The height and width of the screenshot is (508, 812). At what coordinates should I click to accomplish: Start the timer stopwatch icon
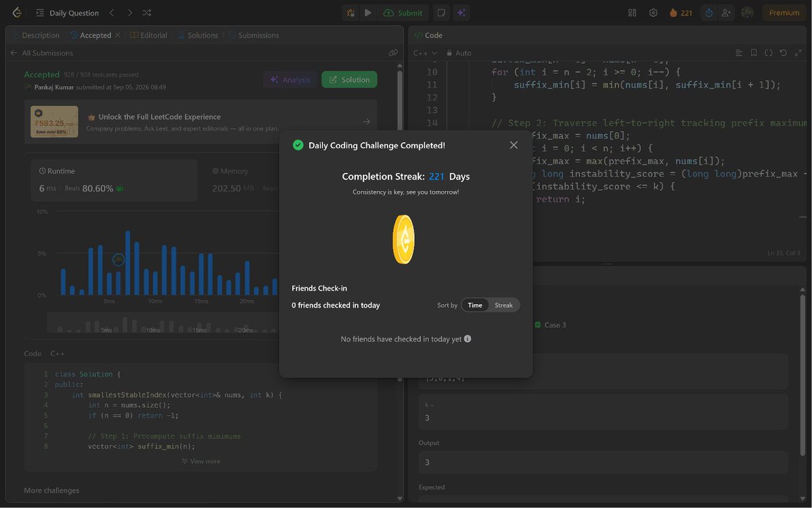click(x=708, y=13)
